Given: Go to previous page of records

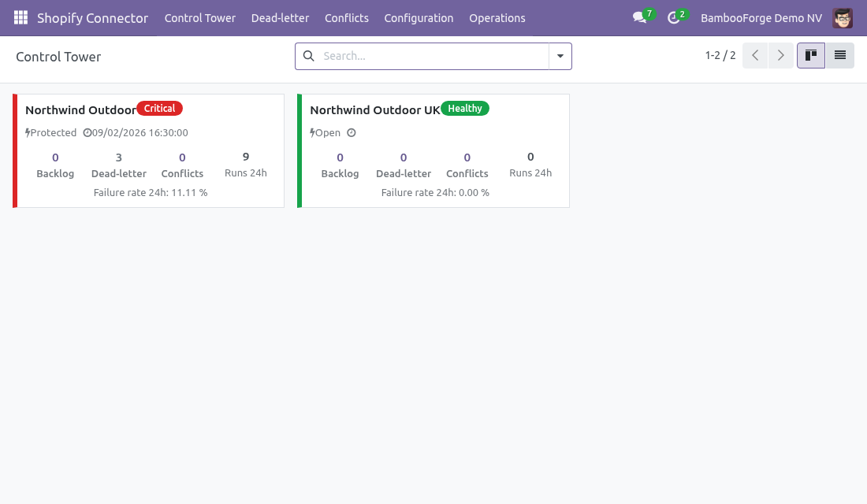Looking at the screenshot, I should (755, 55).
